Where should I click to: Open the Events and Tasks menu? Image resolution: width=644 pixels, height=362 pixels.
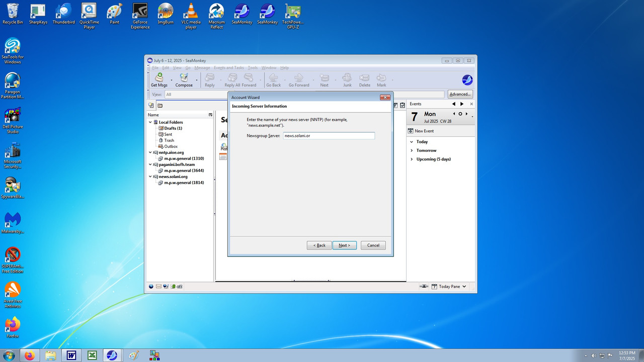[x=229, y=68]
